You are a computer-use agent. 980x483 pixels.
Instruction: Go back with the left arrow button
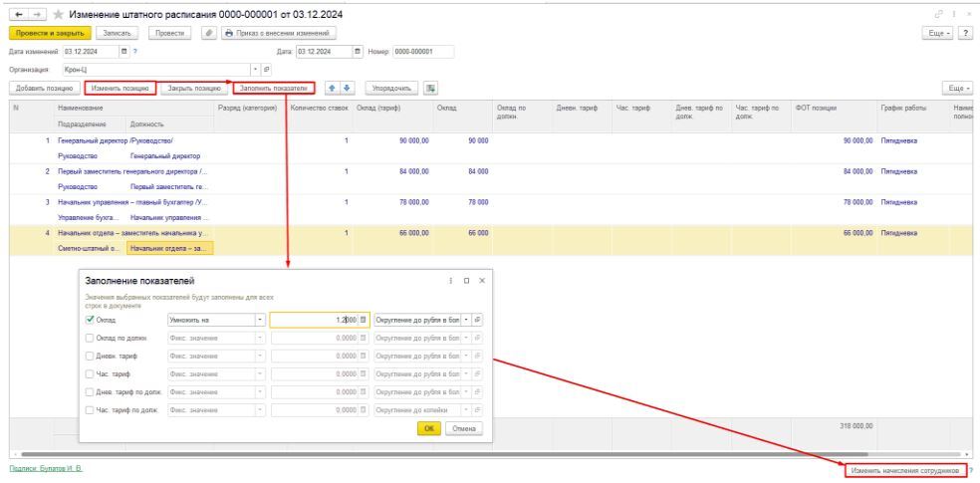pos(19,14)
